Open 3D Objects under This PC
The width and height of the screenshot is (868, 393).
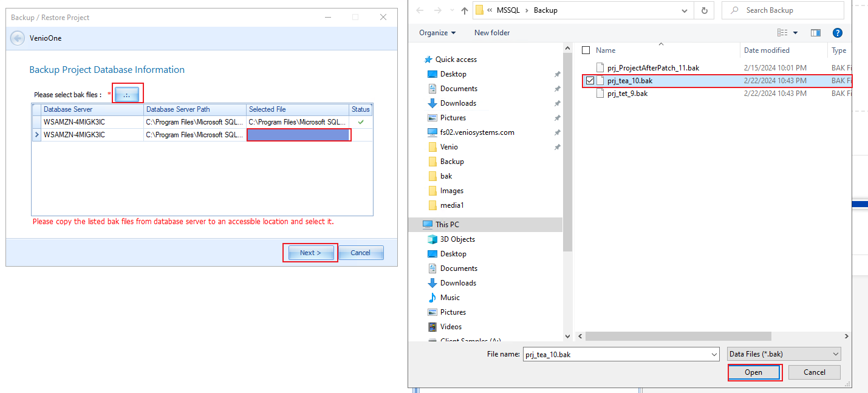coord(457,239)
